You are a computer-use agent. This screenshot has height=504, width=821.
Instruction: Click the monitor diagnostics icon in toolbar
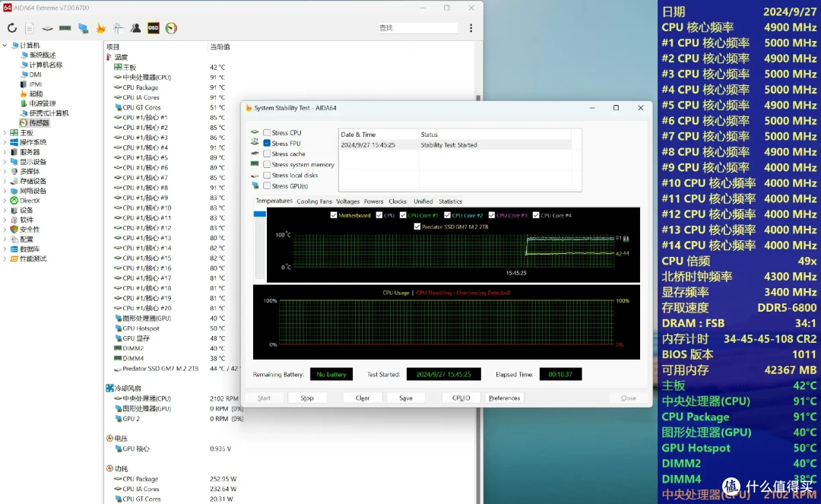click(x=84, y=28)
